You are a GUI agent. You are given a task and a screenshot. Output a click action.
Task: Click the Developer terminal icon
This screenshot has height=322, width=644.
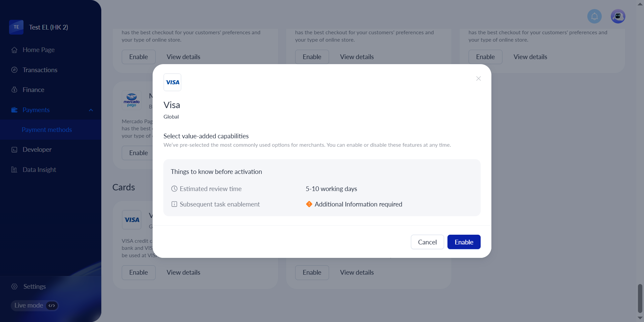(x=14, y=150)
